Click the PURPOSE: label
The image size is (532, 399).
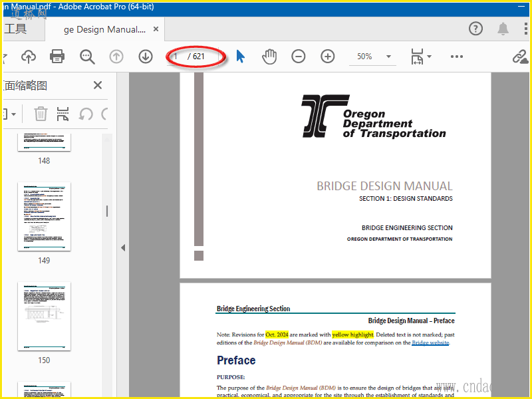click(231, 377)
